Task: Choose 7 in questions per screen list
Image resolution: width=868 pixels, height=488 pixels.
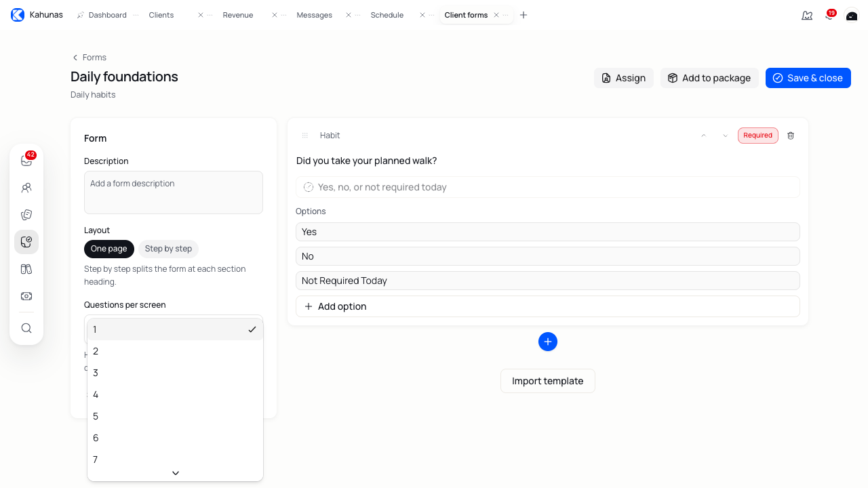Action: click(x=175, y=460)
